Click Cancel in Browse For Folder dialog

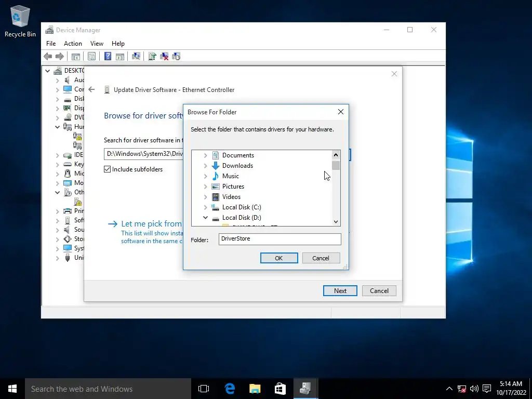pyautogui.click(x=321, y=258)
